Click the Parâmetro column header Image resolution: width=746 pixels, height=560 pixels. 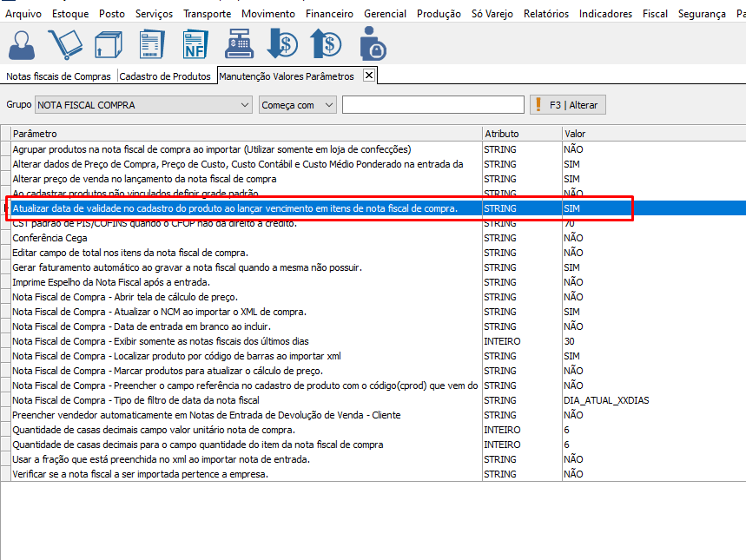(x=246, y=134)
